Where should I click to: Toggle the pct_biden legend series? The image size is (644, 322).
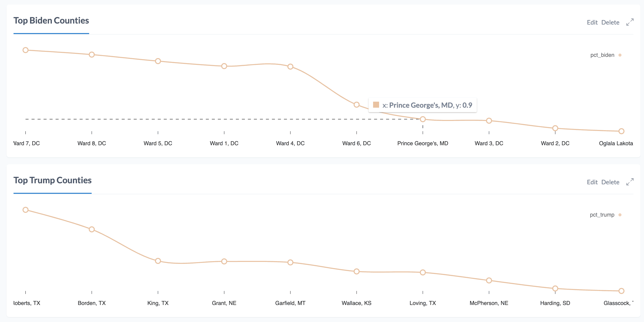coord(602,55)
